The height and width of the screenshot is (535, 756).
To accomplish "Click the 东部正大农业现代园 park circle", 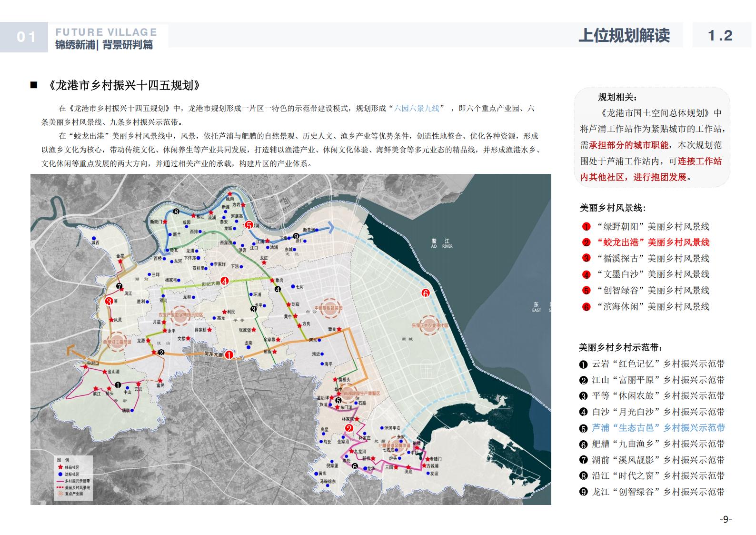I will click(430, 324).
